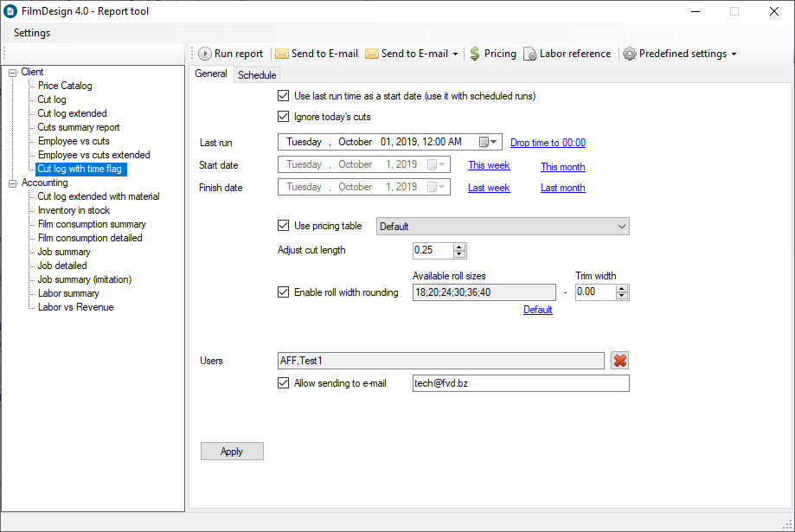This screenshot has width=795, height=532.
Task: Expand the second Send to E-mail dropdown arrow
Action: [x=455, y=54]
